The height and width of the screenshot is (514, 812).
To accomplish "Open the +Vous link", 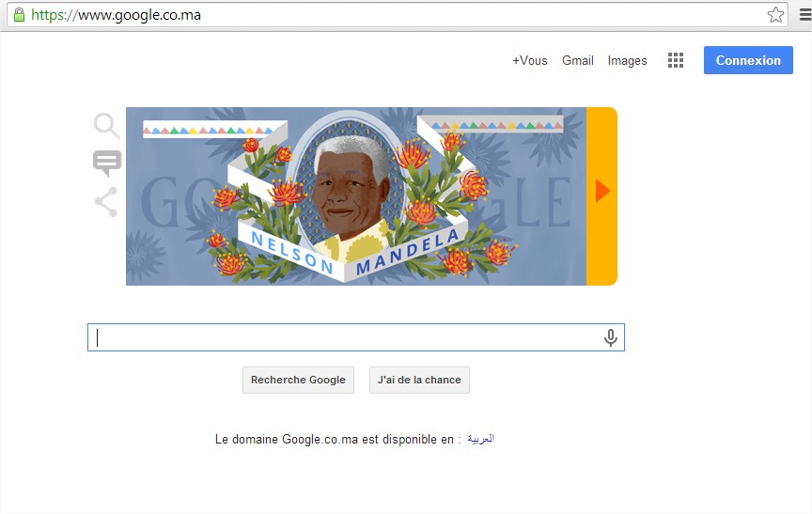I will [530, 60].
